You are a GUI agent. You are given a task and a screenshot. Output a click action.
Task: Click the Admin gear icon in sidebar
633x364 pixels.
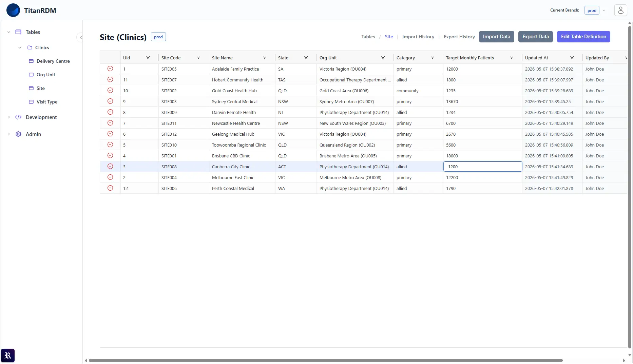click(18, 134)
